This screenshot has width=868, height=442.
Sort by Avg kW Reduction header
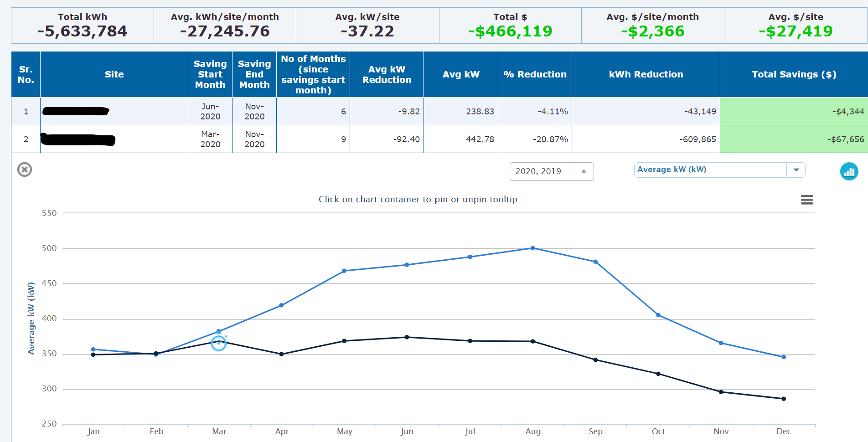387,74
